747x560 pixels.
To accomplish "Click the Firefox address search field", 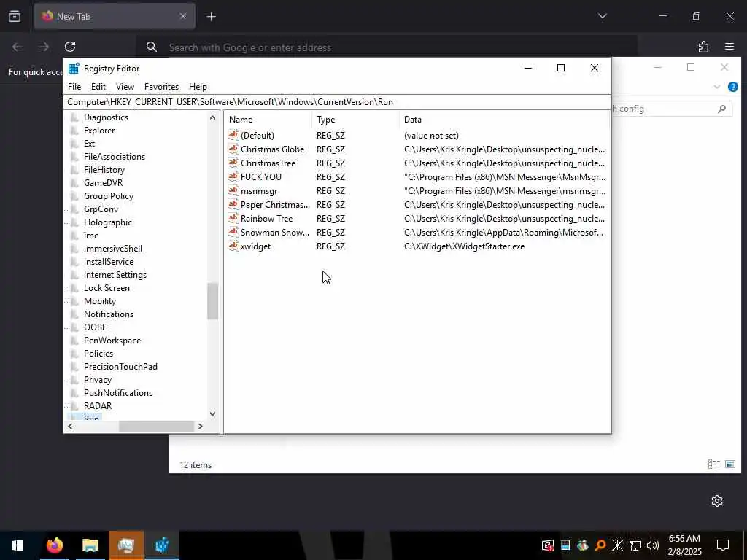I will tap(387, 47).
